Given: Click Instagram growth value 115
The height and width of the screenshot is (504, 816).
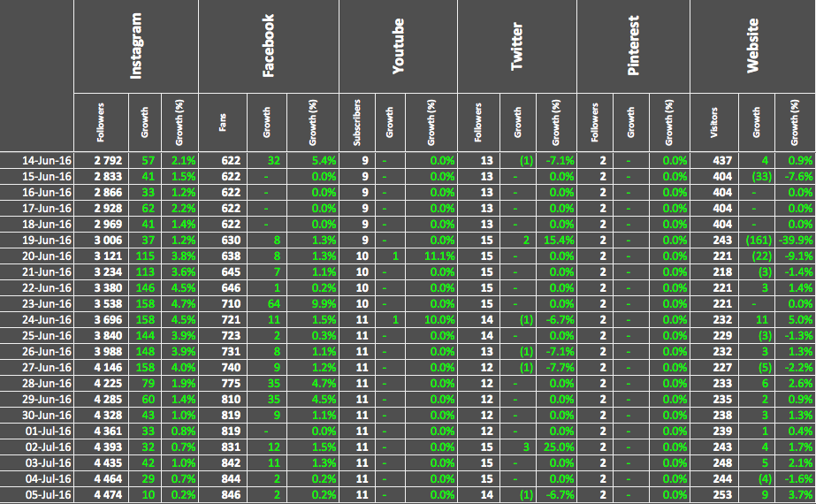Looking at the screenshot, I should 145,256.
